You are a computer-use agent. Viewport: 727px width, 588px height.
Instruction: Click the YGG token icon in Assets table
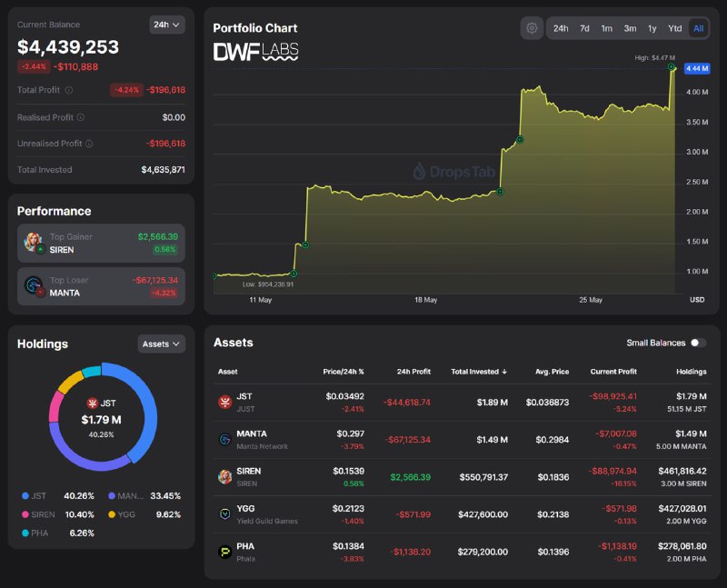point(224,514)
